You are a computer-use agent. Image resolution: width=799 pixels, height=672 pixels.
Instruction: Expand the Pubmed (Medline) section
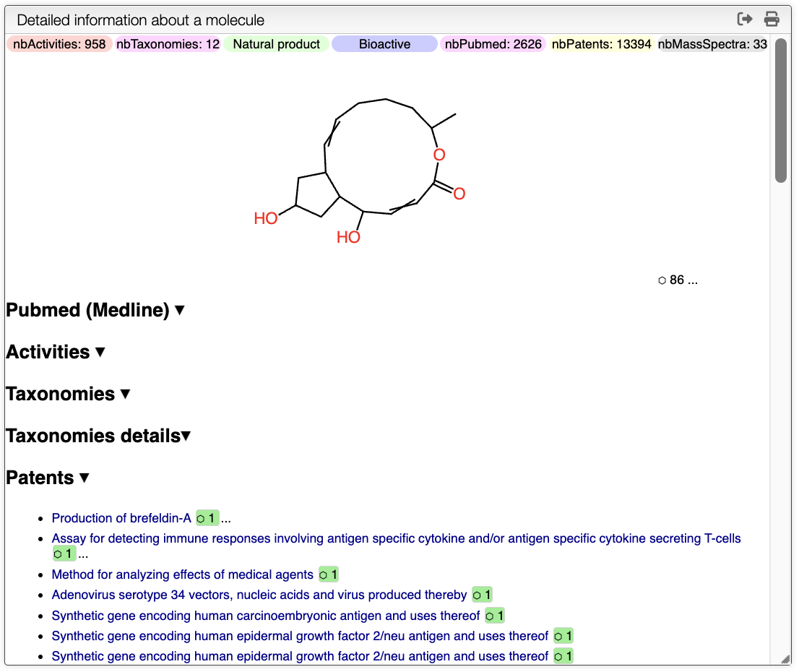95,310
